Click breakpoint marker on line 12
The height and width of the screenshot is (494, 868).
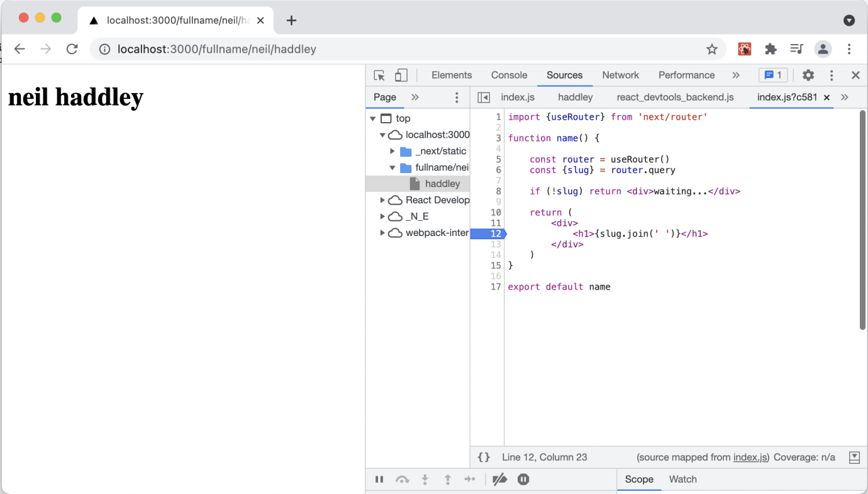[x=489, y=234]
